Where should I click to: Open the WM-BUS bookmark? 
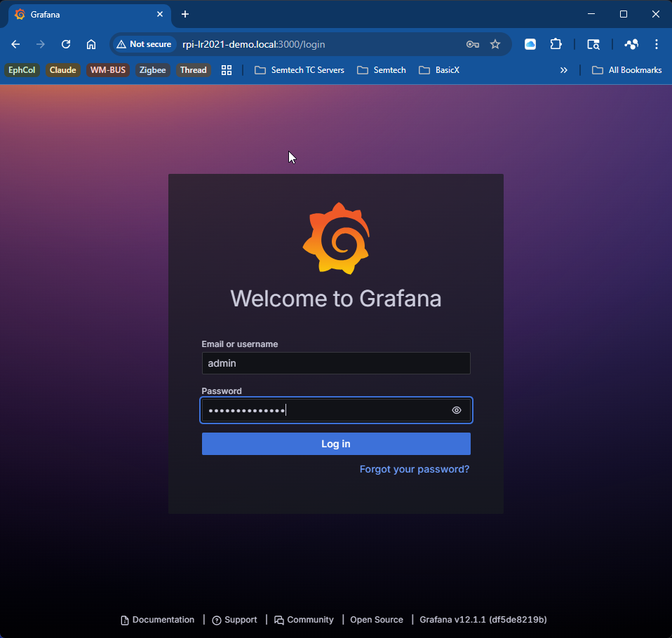(x=107, y=70)
